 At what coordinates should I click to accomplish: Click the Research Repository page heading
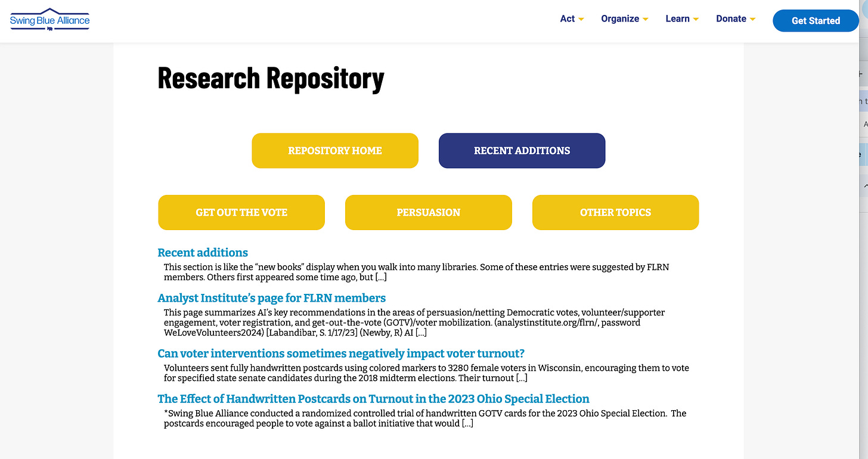(x=271, y=78)
